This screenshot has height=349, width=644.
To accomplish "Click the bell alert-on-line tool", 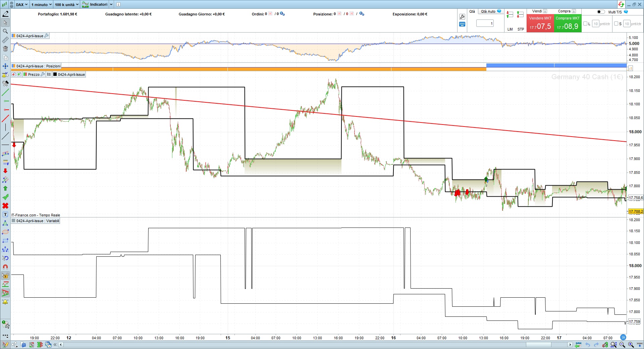I will coord(5,75).
